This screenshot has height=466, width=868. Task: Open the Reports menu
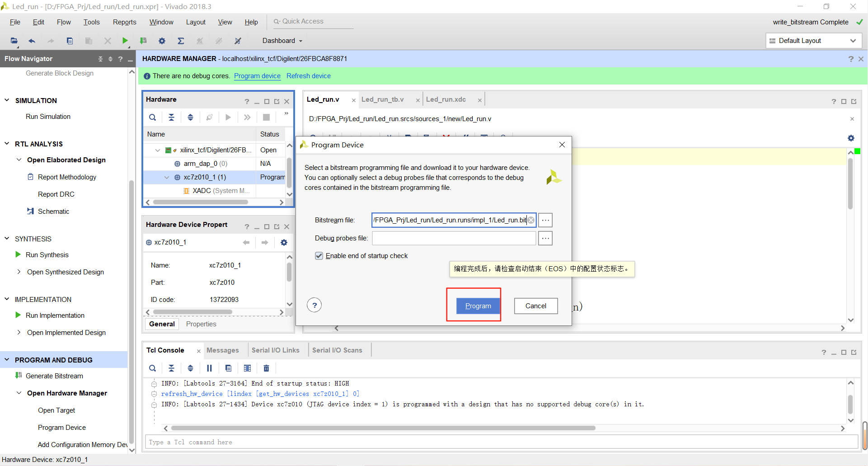[x=124, y=22]
